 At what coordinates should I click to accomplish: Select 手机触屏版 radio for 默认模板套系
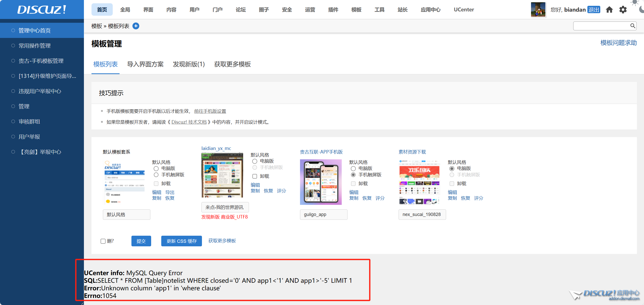156,175
